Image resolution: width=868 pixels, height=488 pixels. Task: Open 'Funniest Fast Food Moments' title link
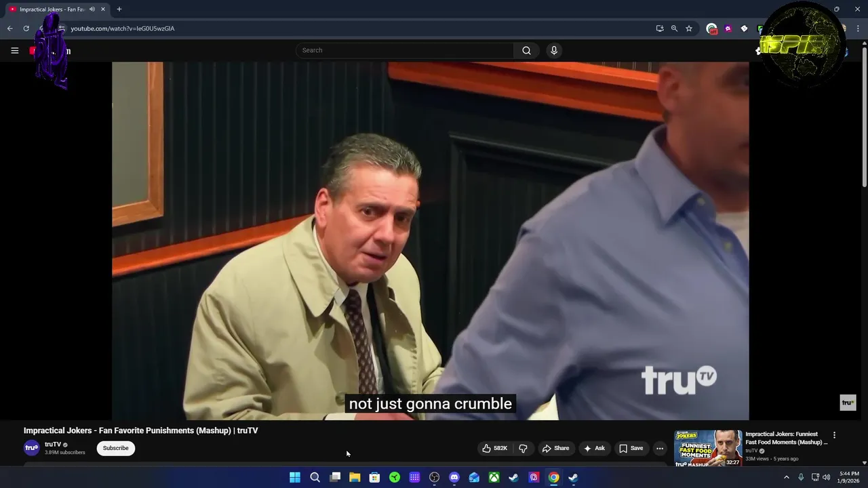[x=787, y=438]
